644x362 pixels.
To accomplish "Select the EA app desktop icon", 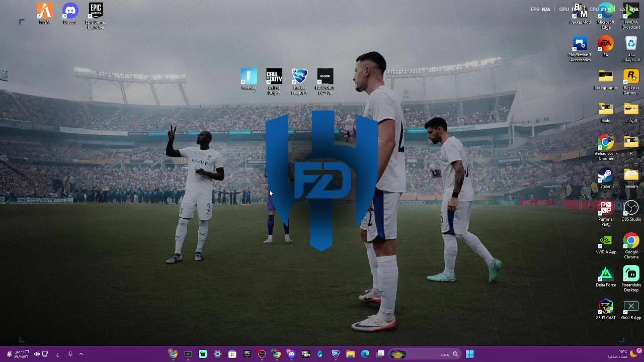I will (606, 46).
